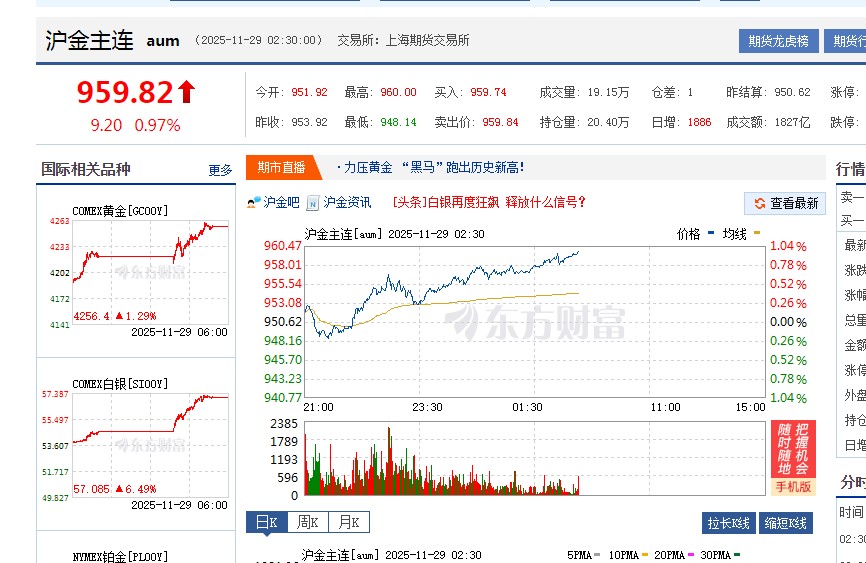The height and width of the screenshot is (563, 866).
Task: Click the 最低 value 948.14
Action: (x=398, y=122)
